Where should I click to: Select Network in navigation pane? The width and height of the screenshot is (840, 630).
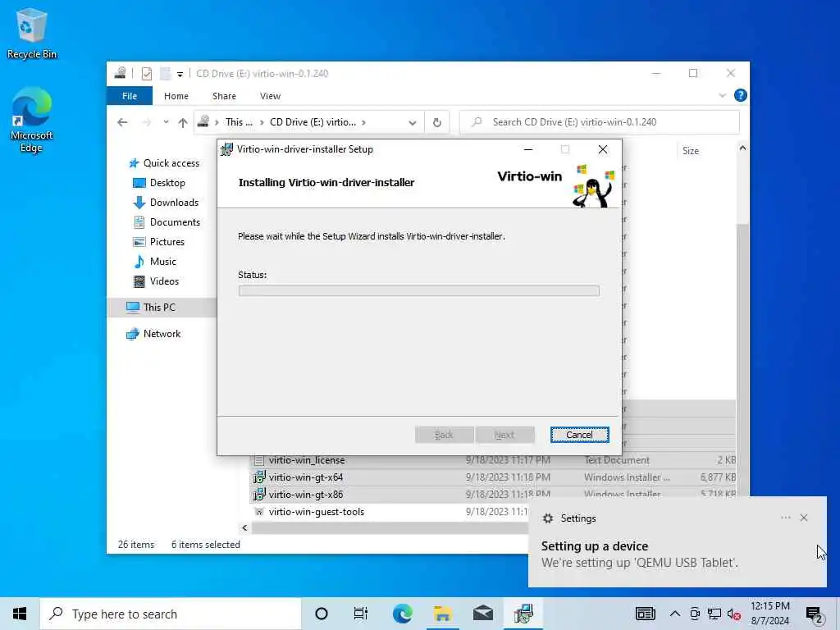tap(153, 334)
